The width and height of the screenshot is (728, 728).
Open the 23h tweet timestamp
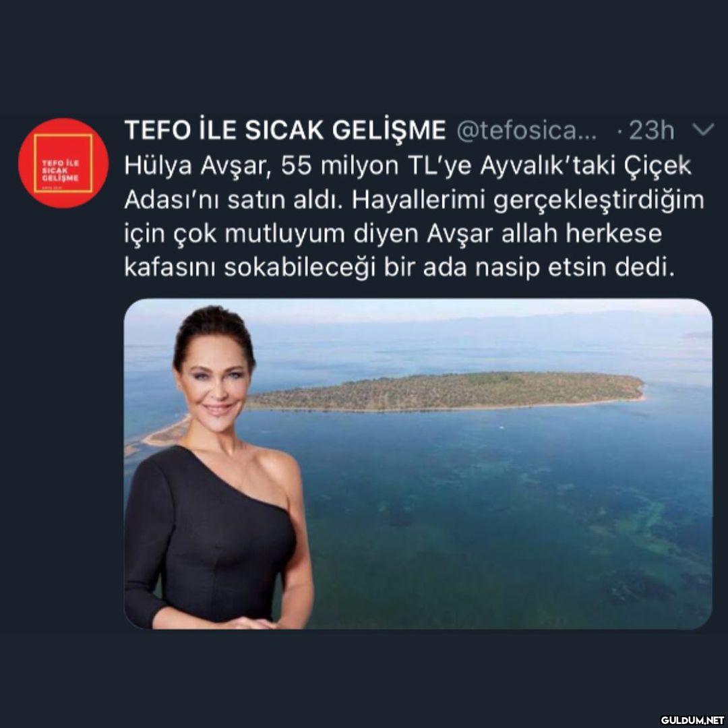(651, 131)
